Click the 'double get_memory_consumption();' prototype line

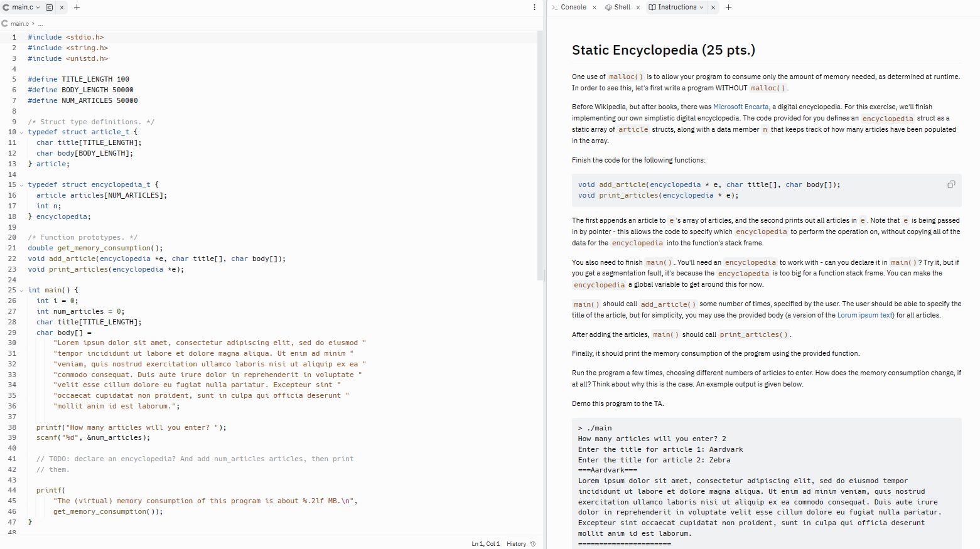click(x=95, y=248)
